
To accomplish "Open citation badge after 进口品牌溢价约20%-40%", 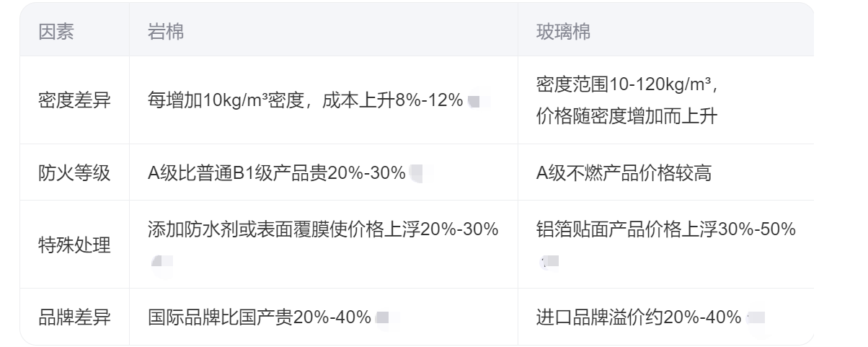I will point(756,317).
